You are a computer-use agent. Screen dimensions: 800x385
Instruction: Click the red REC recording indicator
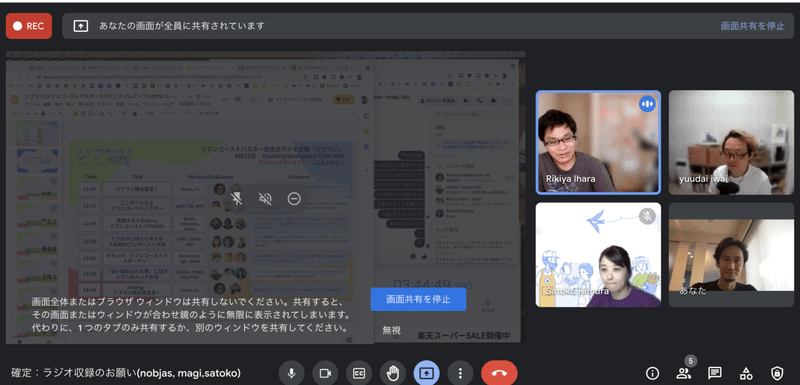(x=29, y=26)
